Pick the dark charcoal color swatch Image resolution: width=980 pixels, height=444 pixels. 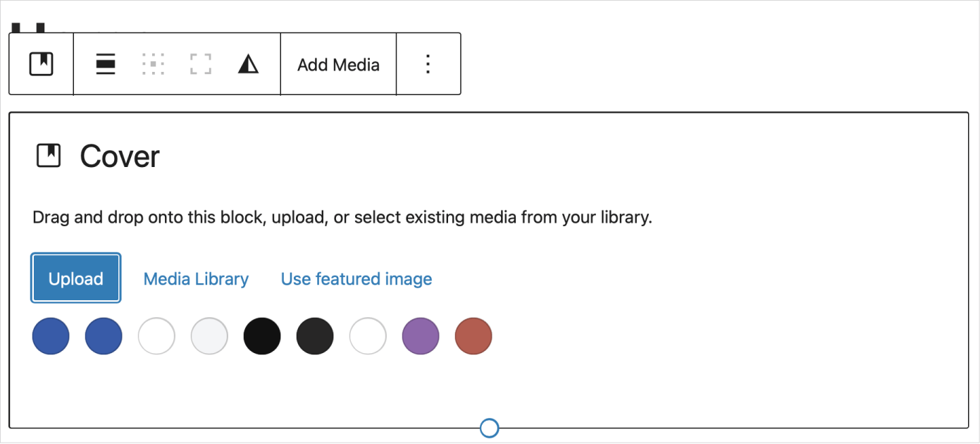tap(315, 336)
